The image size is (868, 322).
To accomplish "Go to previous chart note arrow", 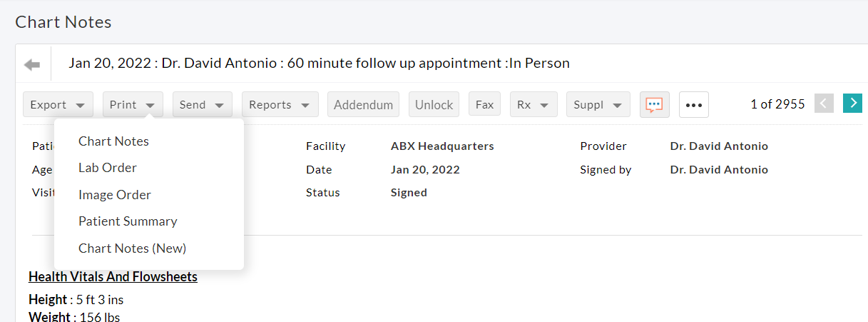I will (x=824, y=104).
